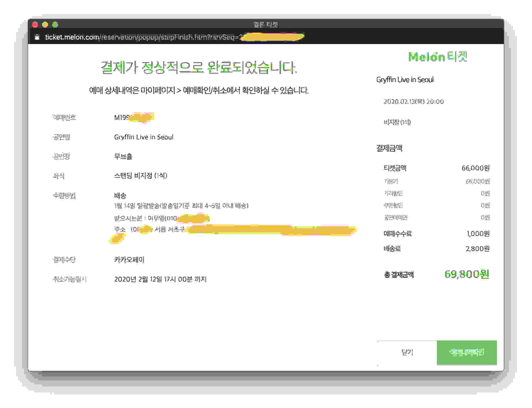Click the red close window button
The image size is (532, 408).
tap(35, 25)
